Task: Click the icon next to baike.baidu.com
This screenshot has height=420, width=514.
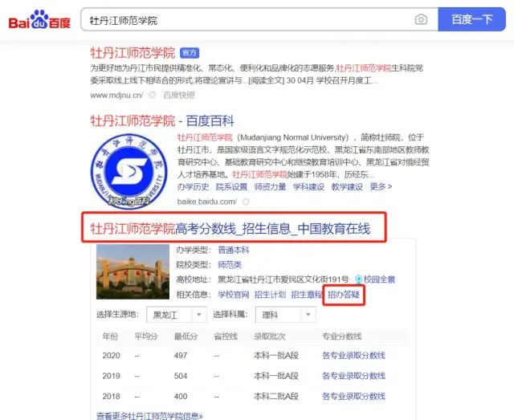Action: click(x=246, y=202)
